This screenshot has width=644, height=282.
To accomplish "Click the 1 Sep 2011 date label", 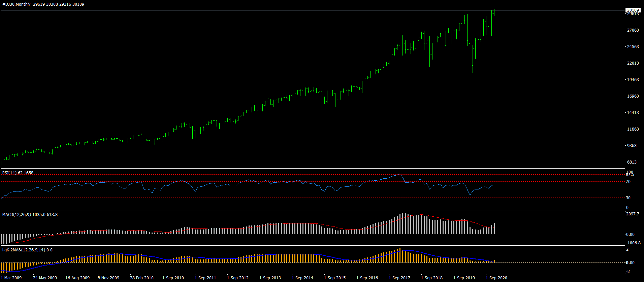I will tap(205, 278).
